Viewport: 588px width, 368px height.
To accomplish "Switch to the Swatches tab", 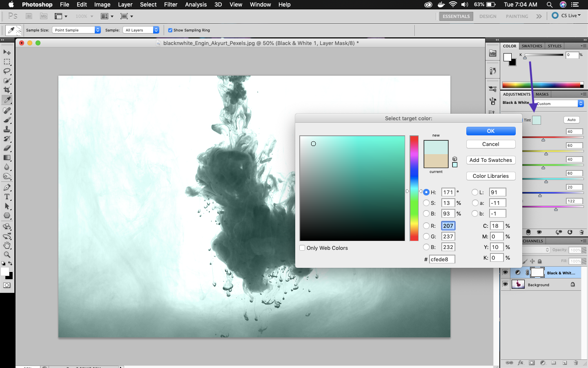I will coord(532,46).
